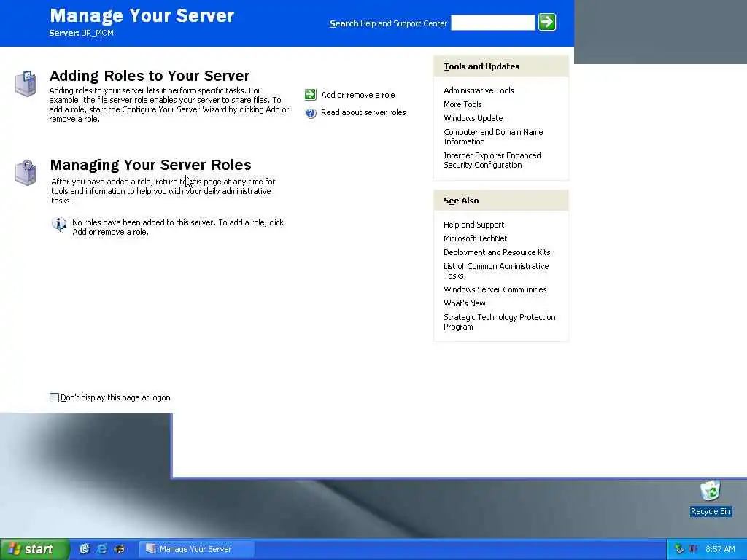Screen dimensions: 747x560
Task: Click the See Also header
Action: [x=500, y=201]
